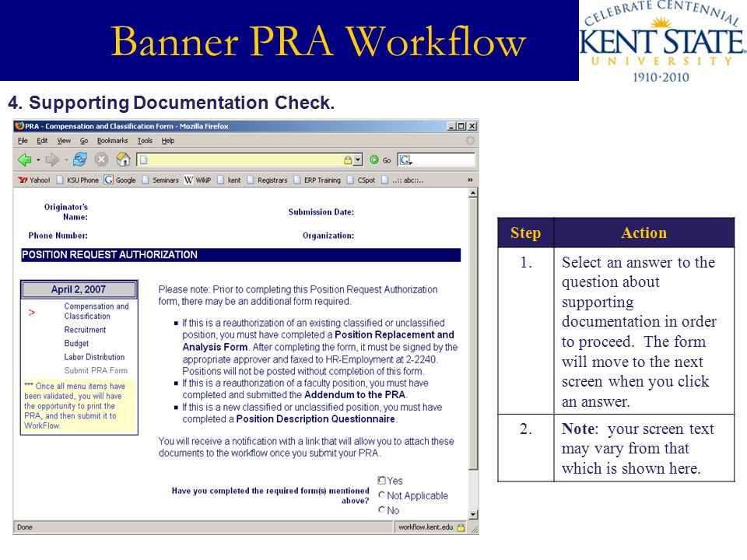Click the Firefox logo in title bar

point(19,126)
